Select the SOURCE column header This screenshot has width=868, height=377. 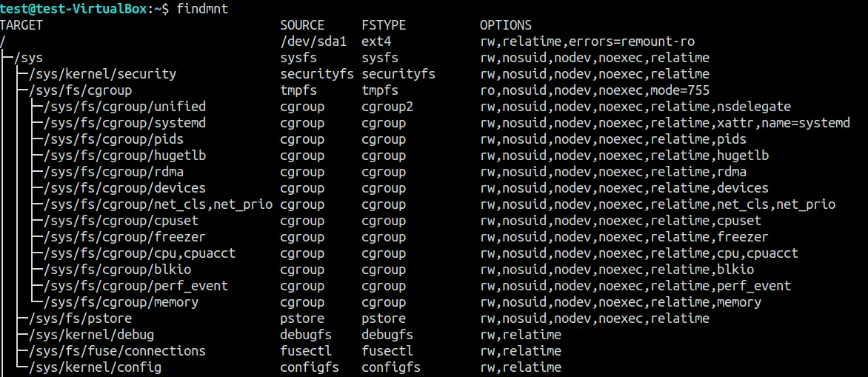tap(302, 25)
